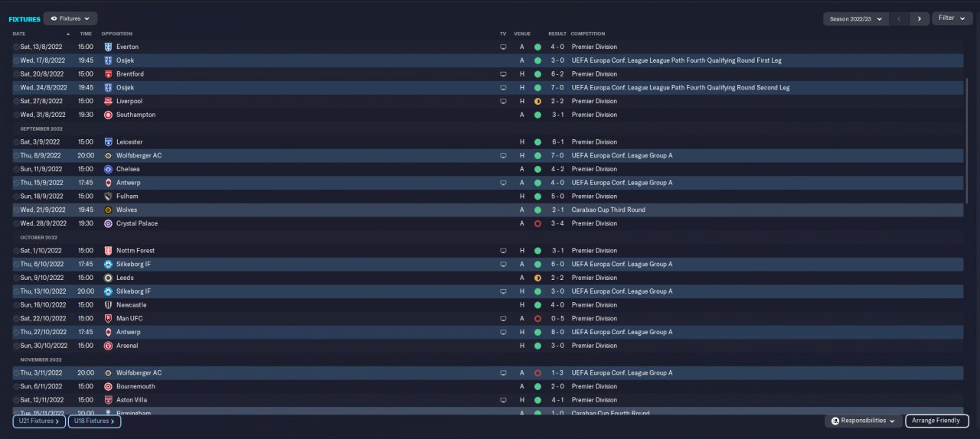Sort by the Opposition column header
980x439 pixels.
pos(117,34)
